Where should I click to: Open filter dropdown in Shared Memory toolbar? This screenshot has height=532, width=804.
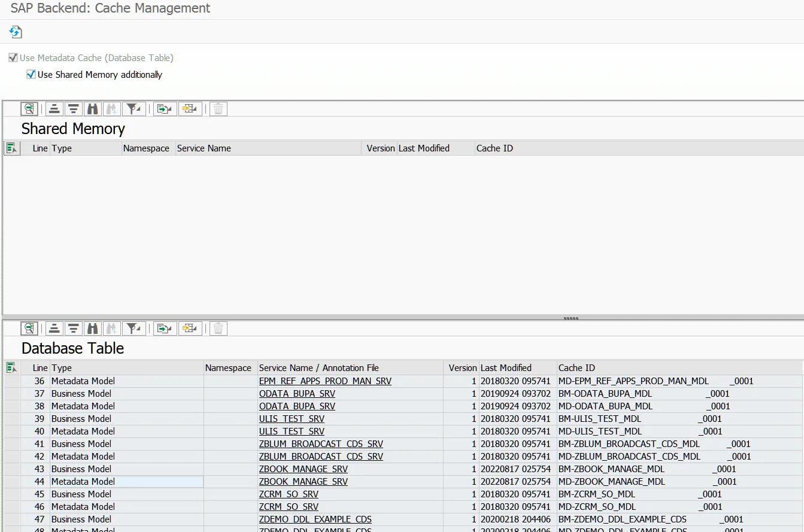[134, 109]
